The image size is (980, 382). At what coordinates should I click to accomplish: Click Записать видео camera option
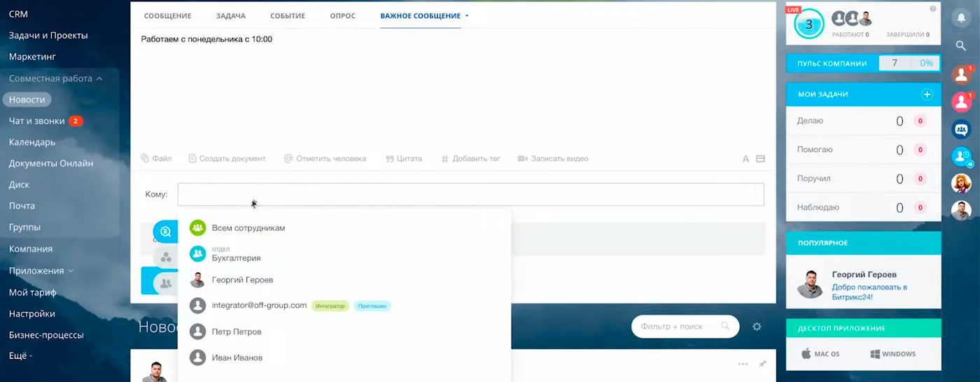coord(552,159)
